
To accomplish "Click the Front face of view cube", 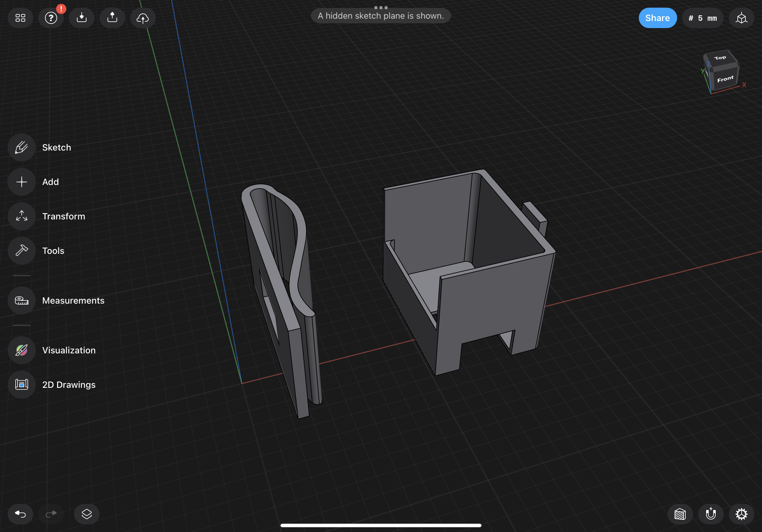I will (725, 79).
